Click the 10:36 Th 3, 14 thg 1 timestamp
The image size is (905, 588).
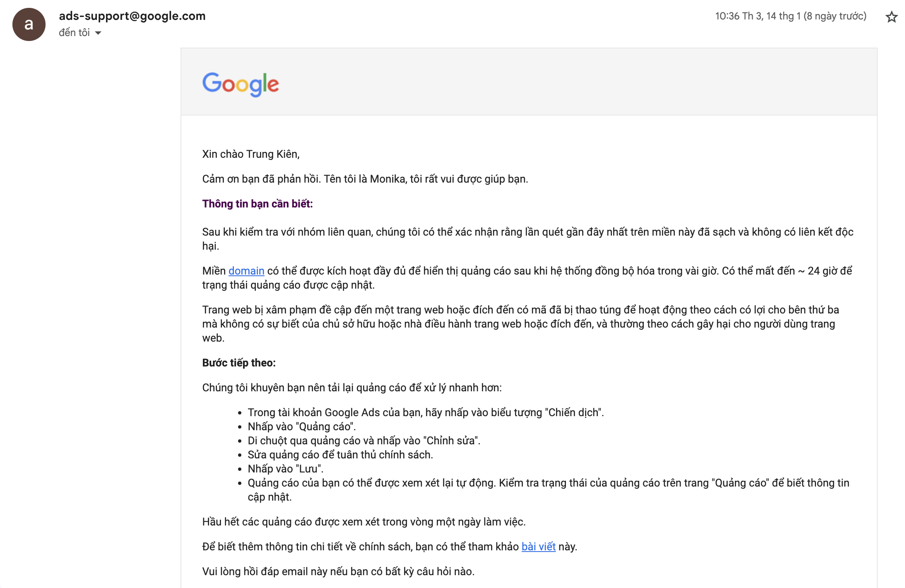[x=791, y=16]
